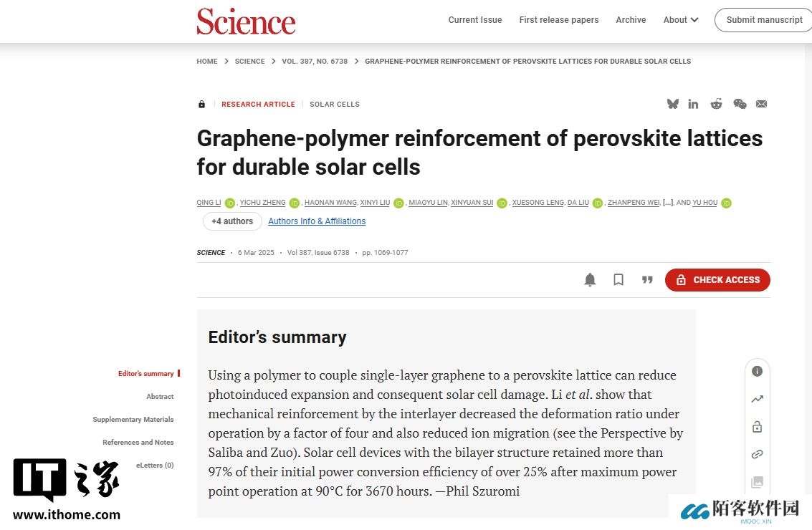Share article via WeChat icon
812x530 pixels.
[x=740, y=104]
